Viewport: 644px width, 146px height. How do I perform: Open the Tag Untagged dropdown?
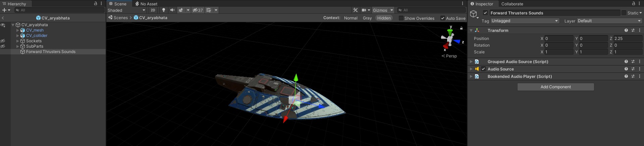[x=525, y=21]
